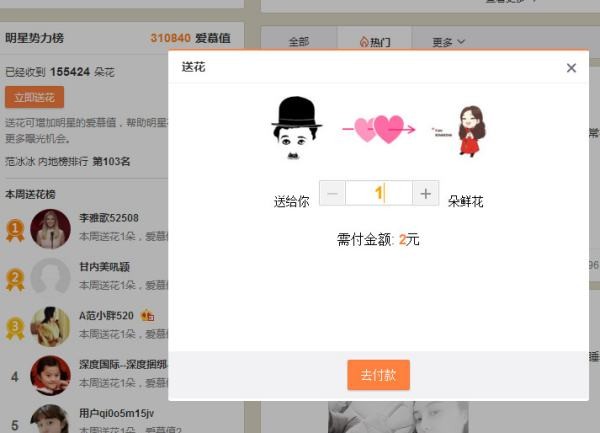
Task: Open the 更多 dropdown
Action: [448, 42]
